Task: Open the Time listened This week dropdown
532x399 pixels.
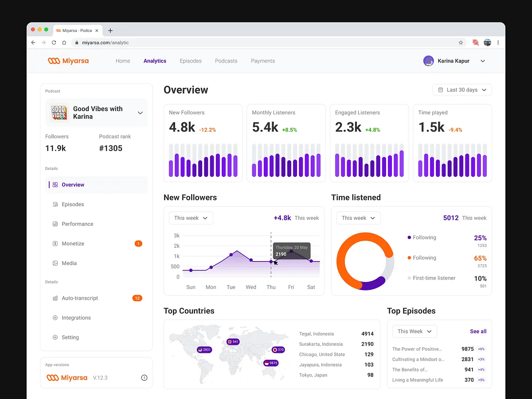Action: (359, 218)
